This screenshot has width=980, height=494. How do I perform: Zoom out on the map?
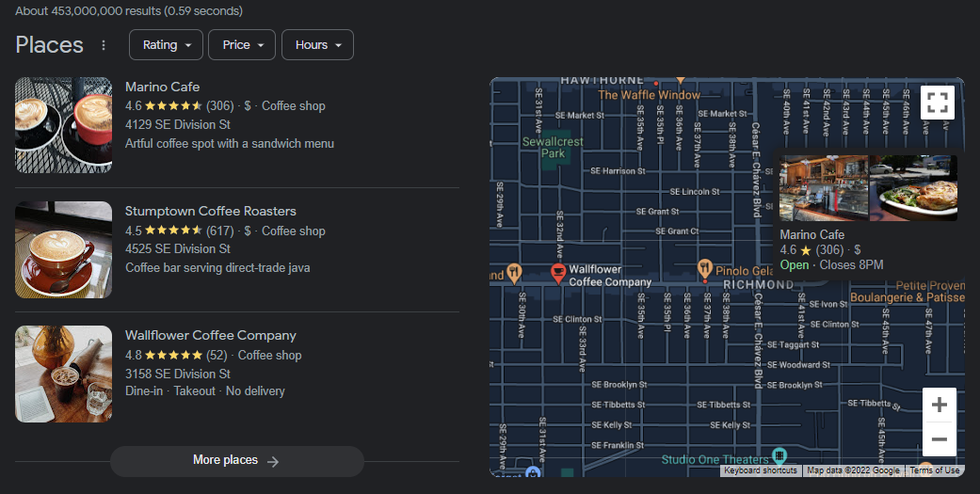click(x=939, y=439)
